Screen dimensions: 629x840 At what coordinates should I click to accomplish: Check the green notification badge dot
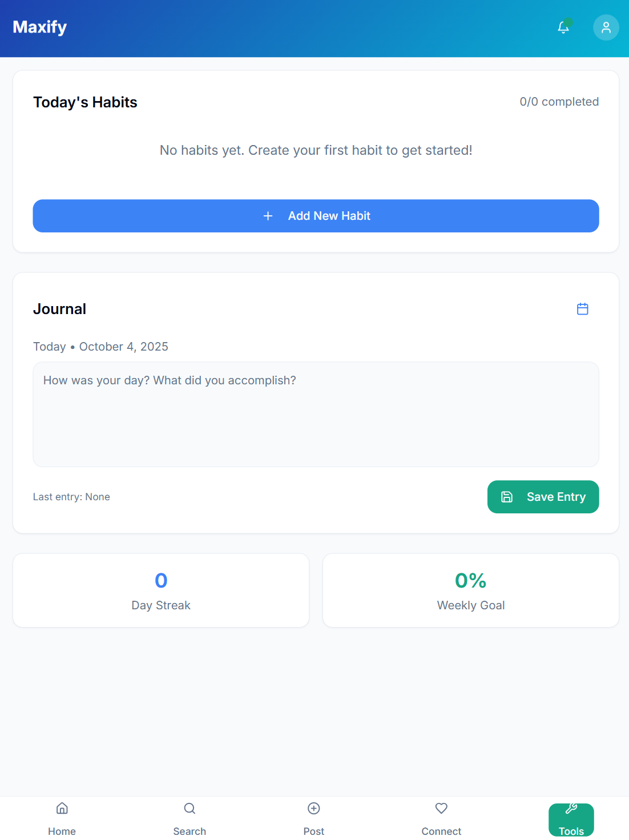coord(568,21)
